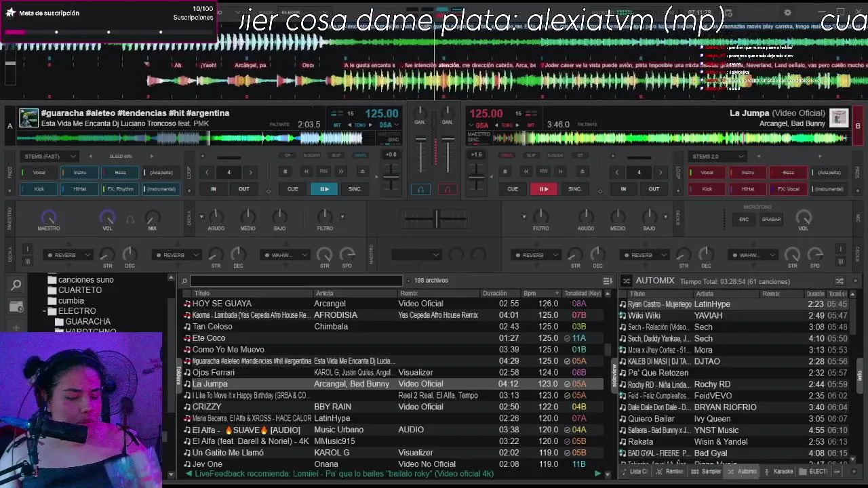This screenshot has height=488, width=868.
Task: Click the LiveFeedback play arrow icon
Action: click(597, 474)
